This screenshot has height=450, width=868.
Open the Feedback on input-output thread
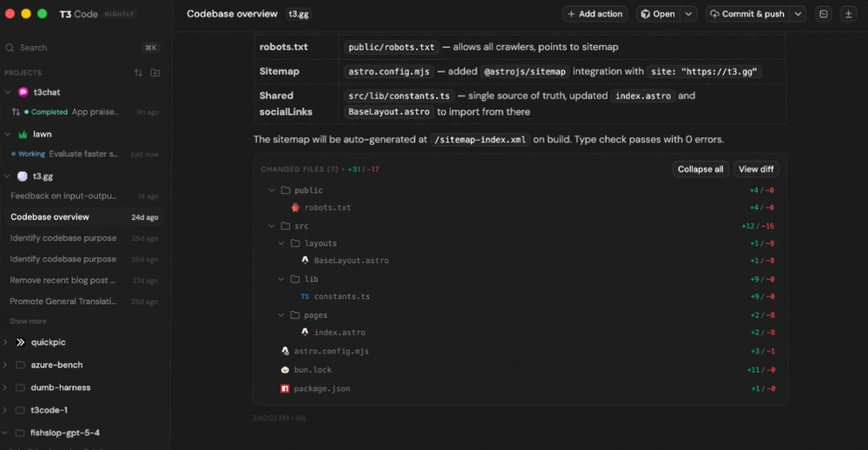(x=84, y=196)
